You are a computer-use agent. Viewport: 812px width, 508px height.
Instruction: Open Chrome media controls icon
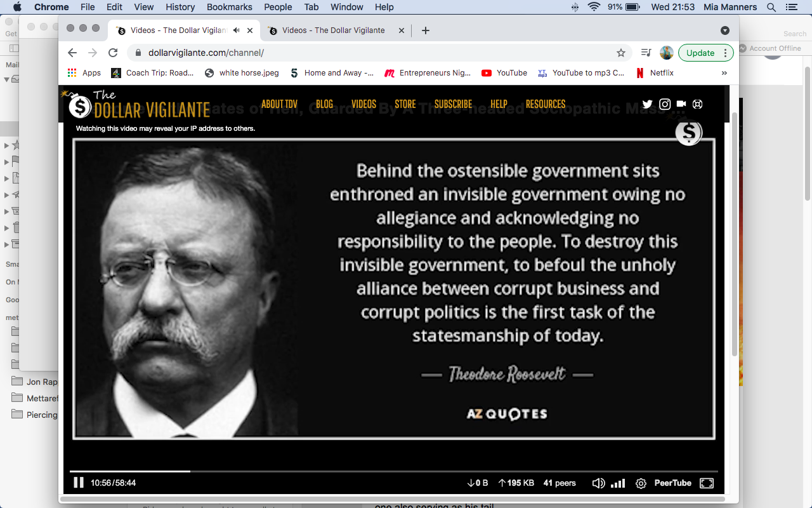[x=646, y=53]
